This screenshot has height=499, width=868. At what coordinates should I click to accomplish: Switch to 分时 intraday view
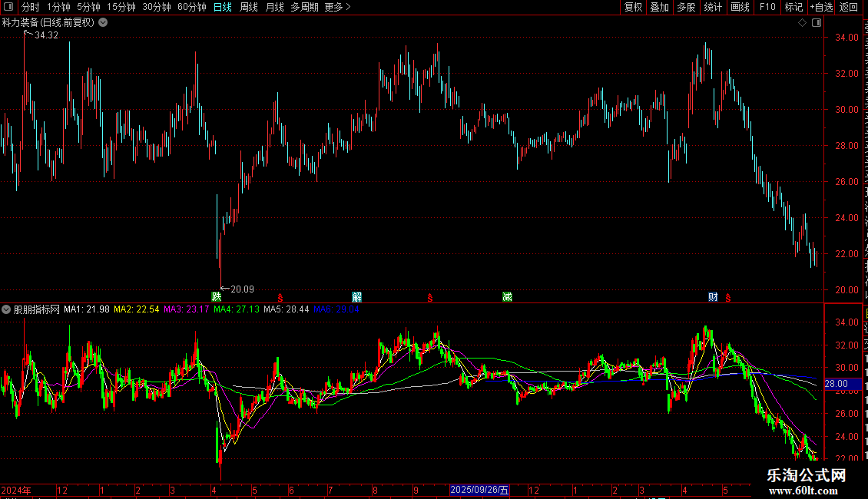pyautogui.click(x=31, y=7)
